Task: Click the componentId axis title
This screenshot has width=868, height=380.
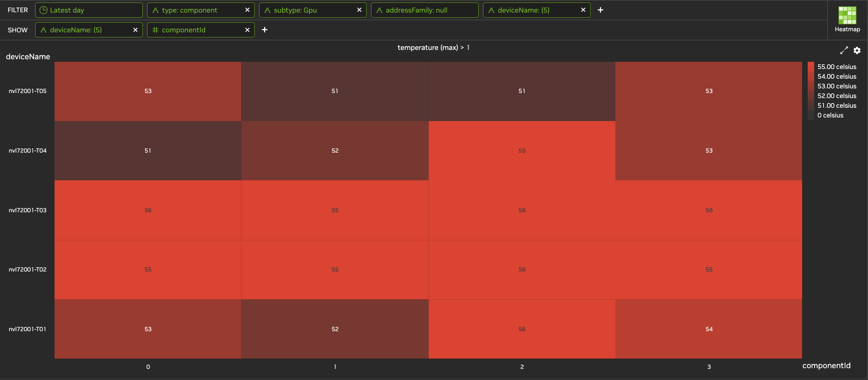Action: coord(826,366)
